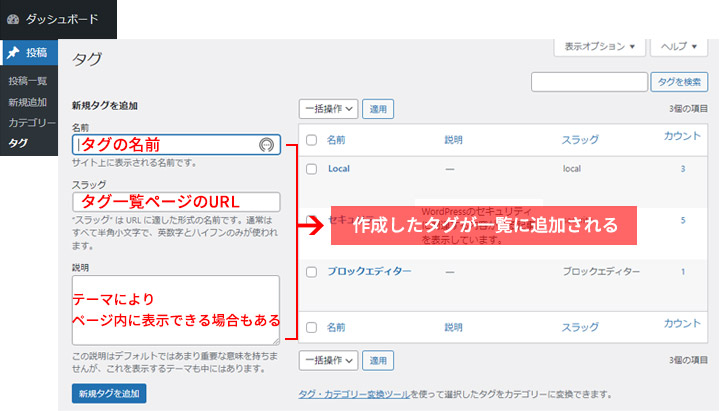Click the 新規タグを追加 button
The width and height of the screenshot is (720, 411).
pos(109,394)
